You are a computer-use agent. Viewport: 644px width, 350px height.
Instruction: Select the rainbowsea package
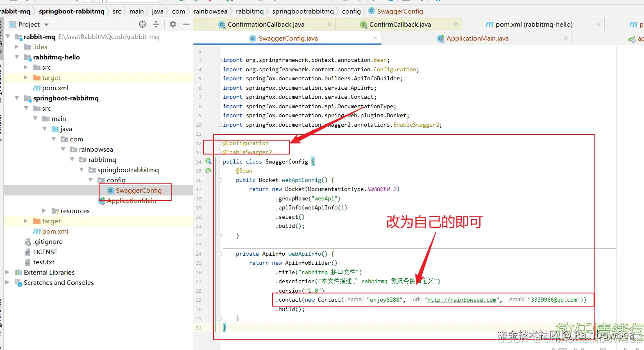[x=96, y=149]
